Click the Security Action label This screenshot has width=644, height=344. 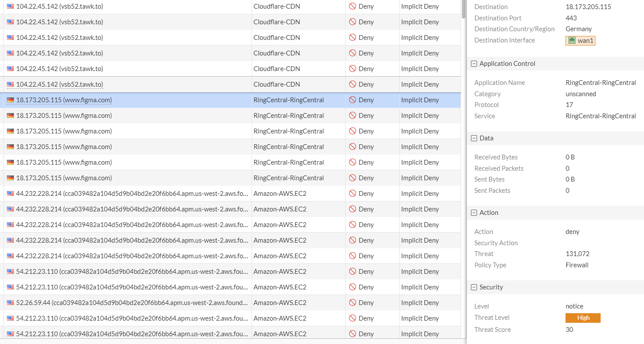pyautogui.click(x=496, y=243)
